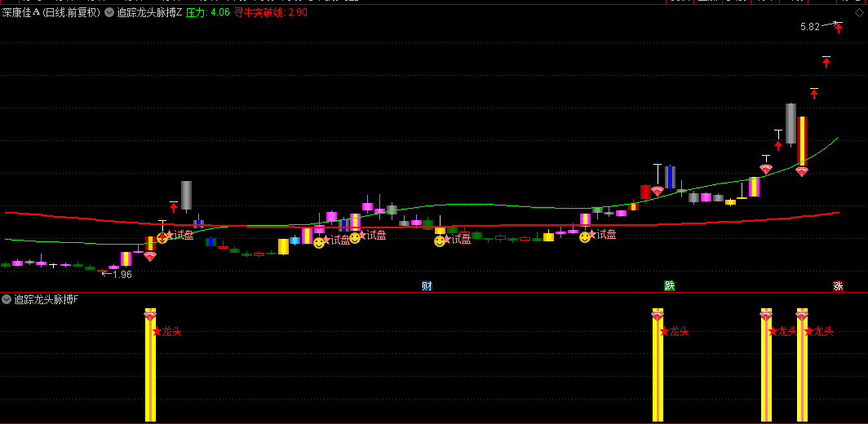Viewport: 868px width, 424px height.
Task: Expand the dropdown beside 深康佳A title
Action: 108,12
